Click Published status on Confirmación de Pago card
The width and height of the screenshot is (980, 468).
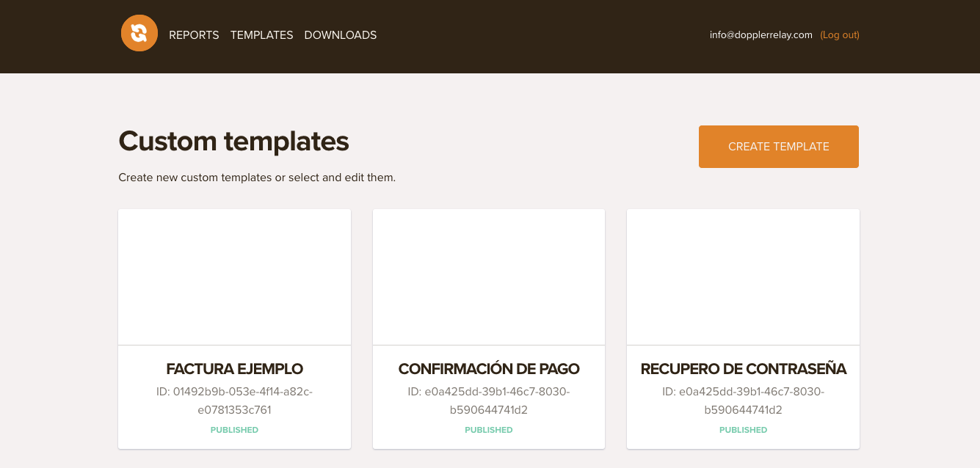(489, 430)
